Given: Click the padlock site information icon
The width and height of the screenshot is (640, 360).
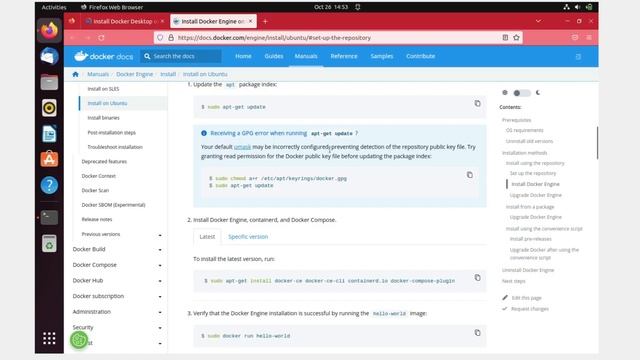Looking at the screenshot, I should 171,38.
